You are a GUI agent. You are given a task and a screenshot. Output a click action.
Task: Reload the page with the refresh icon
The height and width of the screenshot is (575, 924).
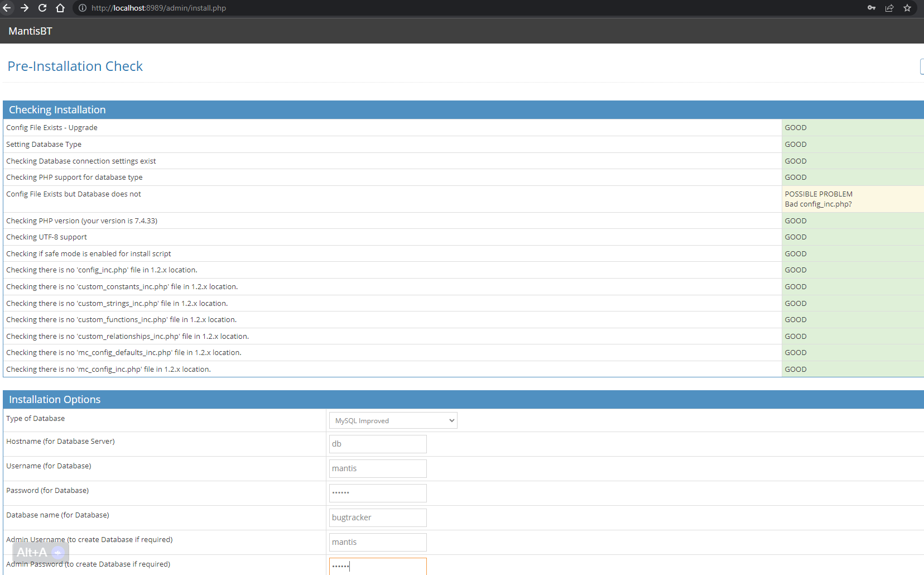tap(42, 8)
